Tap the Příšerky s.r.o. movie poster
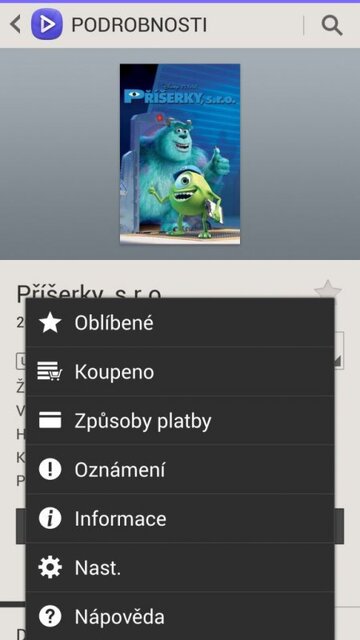 180,154
